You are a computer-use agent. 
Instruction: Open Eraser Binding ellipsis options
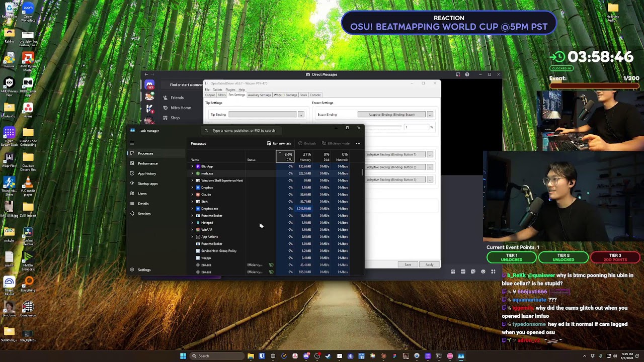coord(430,115)
